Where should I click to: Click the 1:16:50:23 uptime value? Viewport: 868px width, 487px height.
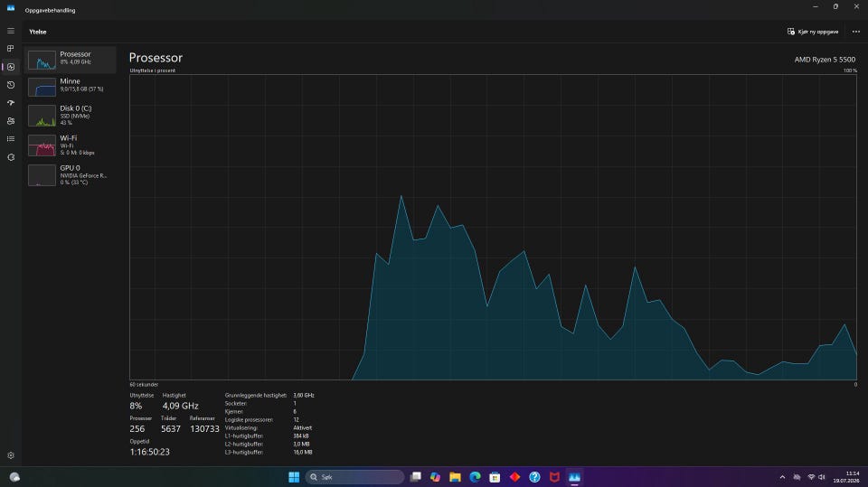150,452
